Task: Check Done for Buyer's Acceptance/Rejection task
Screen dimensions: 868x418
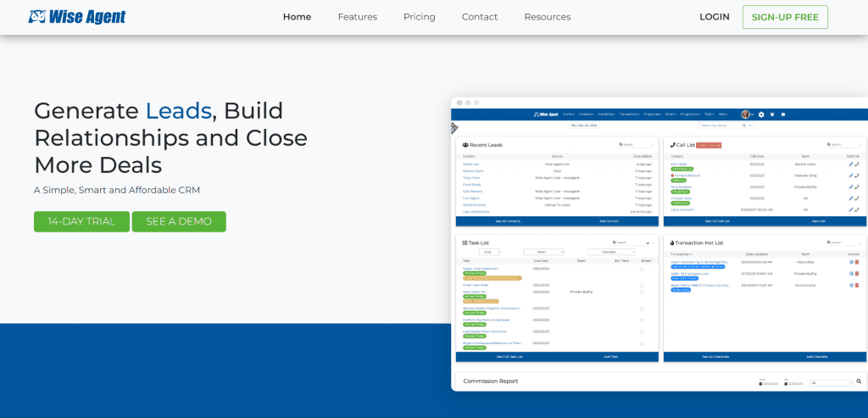Action: pyautogui.click(x=643, y=344)
